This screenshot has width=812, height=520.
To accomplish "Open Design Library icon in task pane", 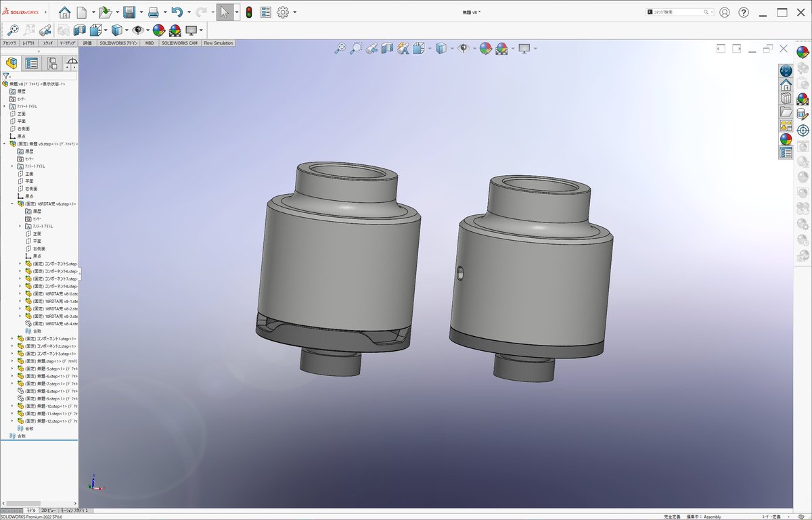I will point(786,98).
